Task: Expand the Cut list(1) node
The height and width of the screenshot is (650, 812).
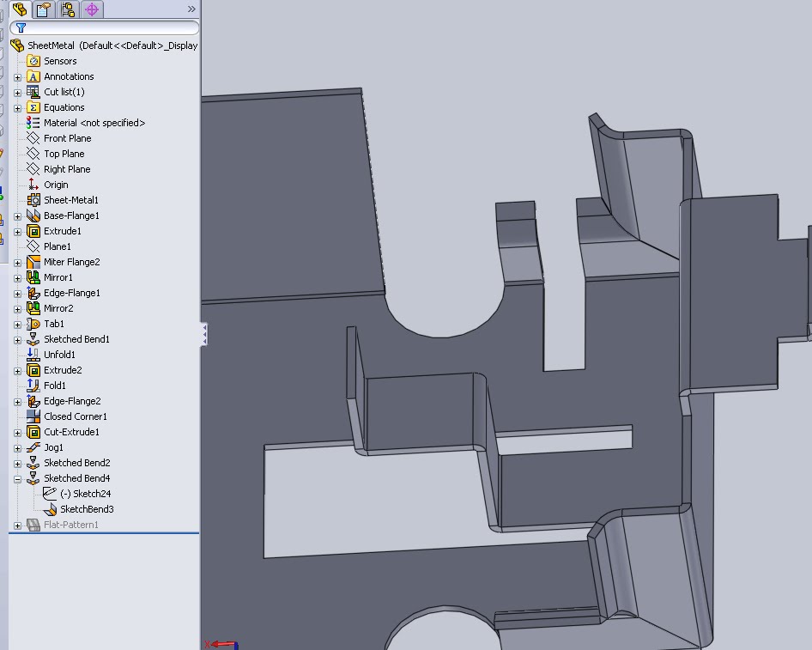Action: (18, 93)
